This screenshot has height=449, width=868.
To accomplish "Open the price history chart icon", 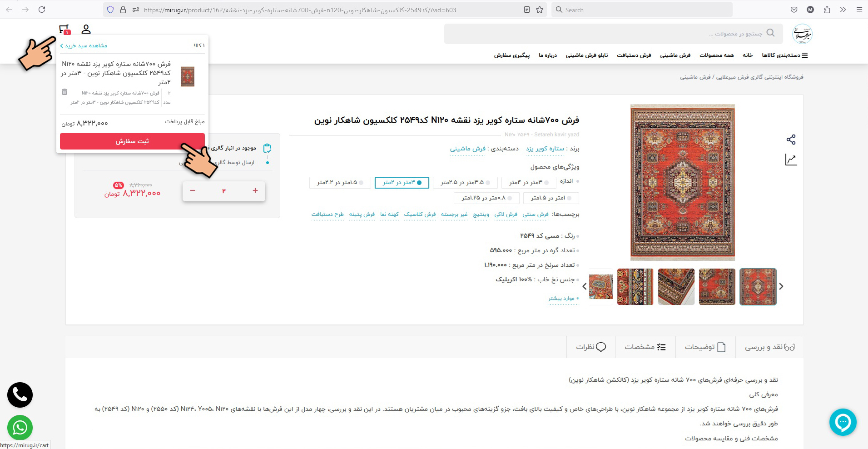I will [x=791, y=160].
